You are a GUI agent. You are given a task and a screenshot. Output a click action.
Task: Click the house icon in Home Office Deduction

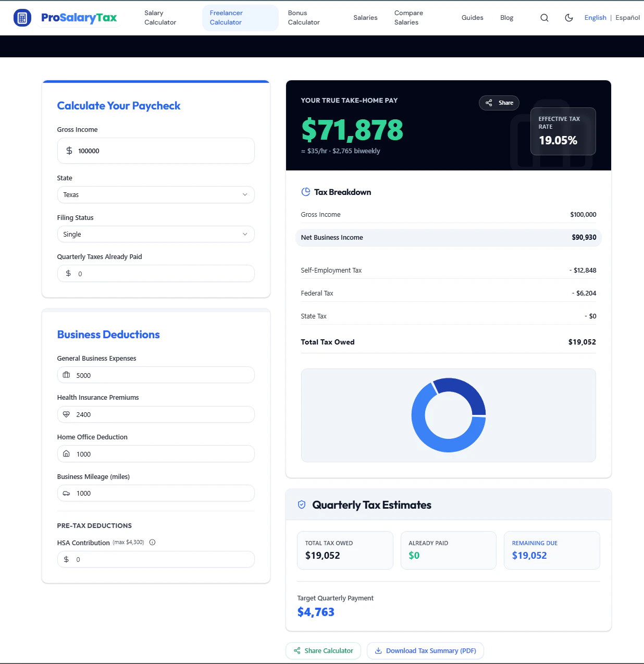click(x=66, y=454)
